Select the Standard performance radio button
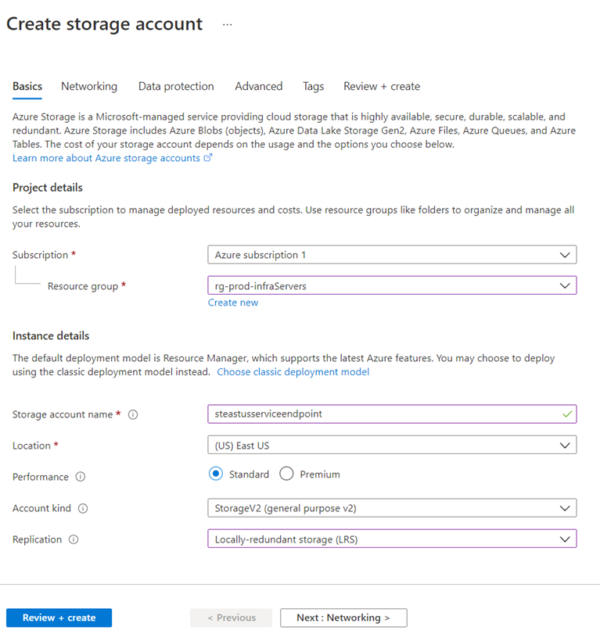 [216, 474]
